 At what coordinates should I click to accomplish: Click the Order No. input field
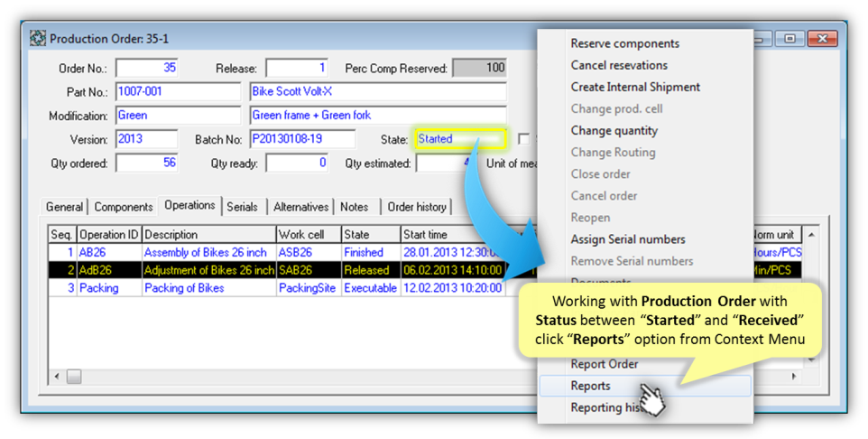point(147,68)
